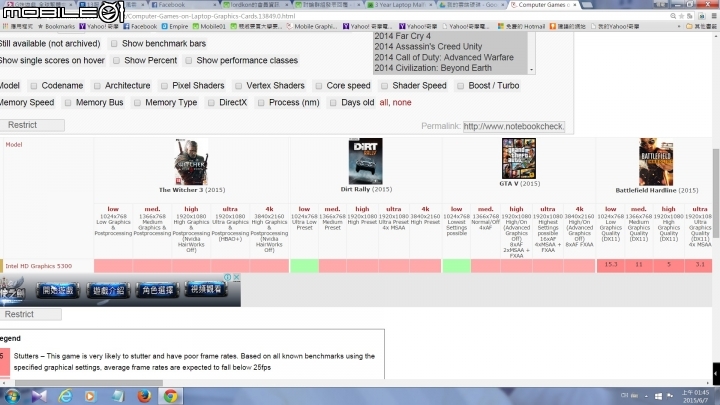
Task: Click the Permalink URL field
Action: [514, 126]
